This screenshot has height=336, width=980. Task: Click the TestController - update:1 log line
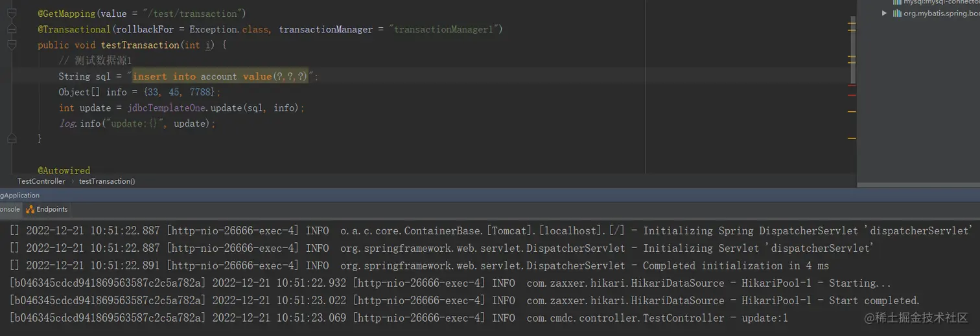pos(399,318)
